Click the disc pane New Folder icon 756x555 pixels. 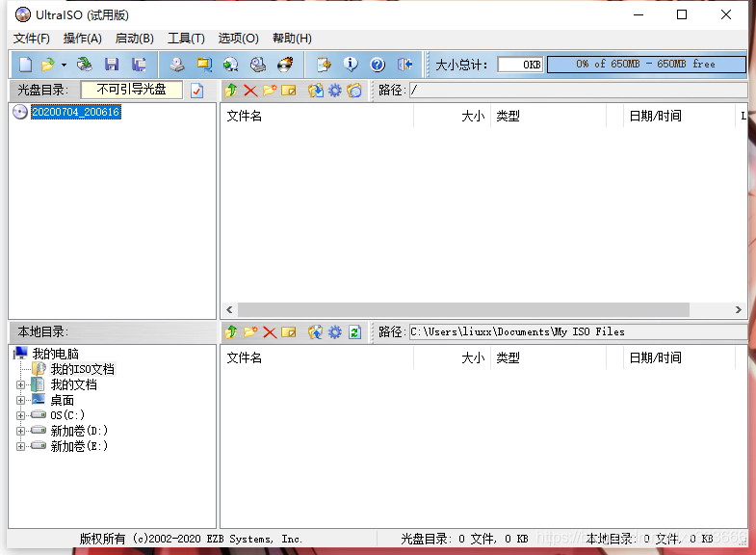point(270,91)
